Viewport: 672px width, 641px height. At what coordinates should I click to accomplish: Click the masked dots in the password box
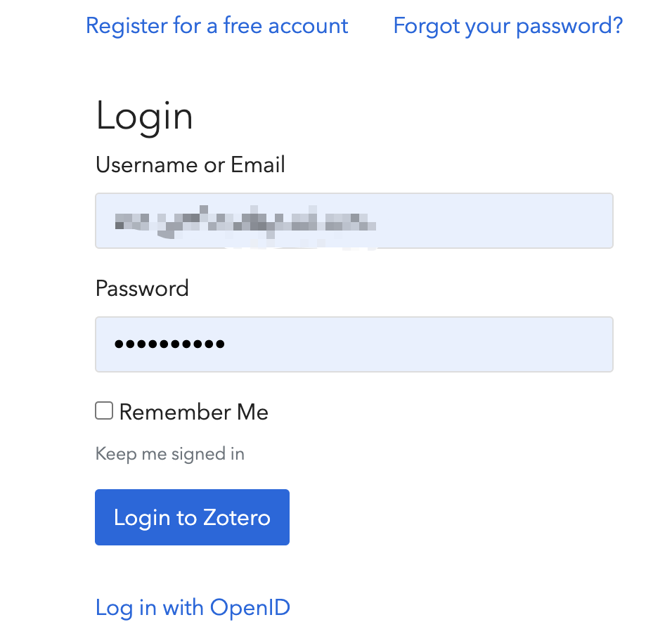coord(169,344)
